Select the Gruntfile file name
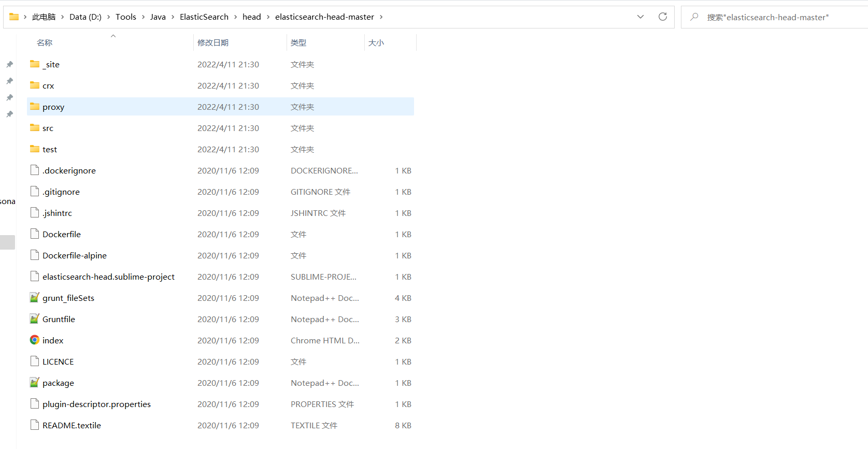 tap(59, 319)
